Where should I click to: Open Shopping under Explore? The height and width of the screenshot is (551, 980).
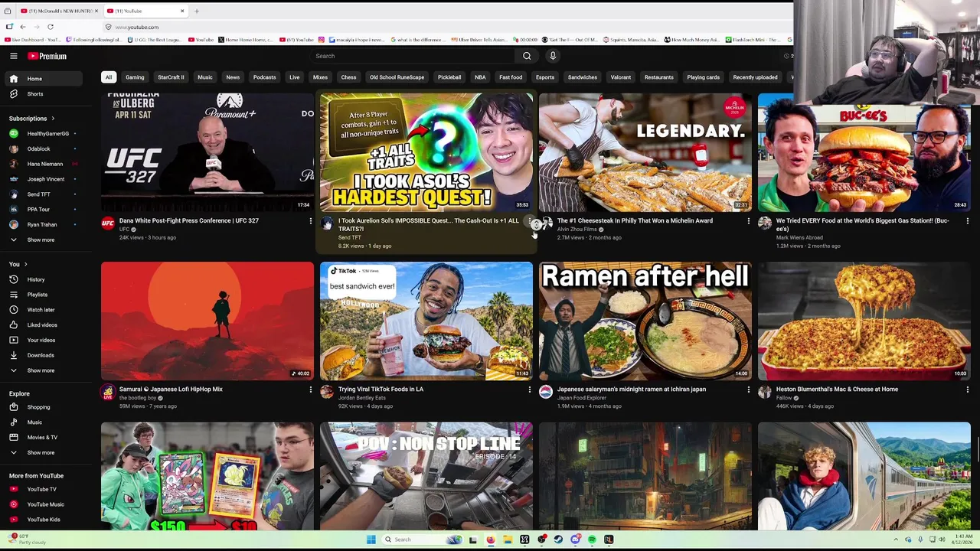point(43,407)
